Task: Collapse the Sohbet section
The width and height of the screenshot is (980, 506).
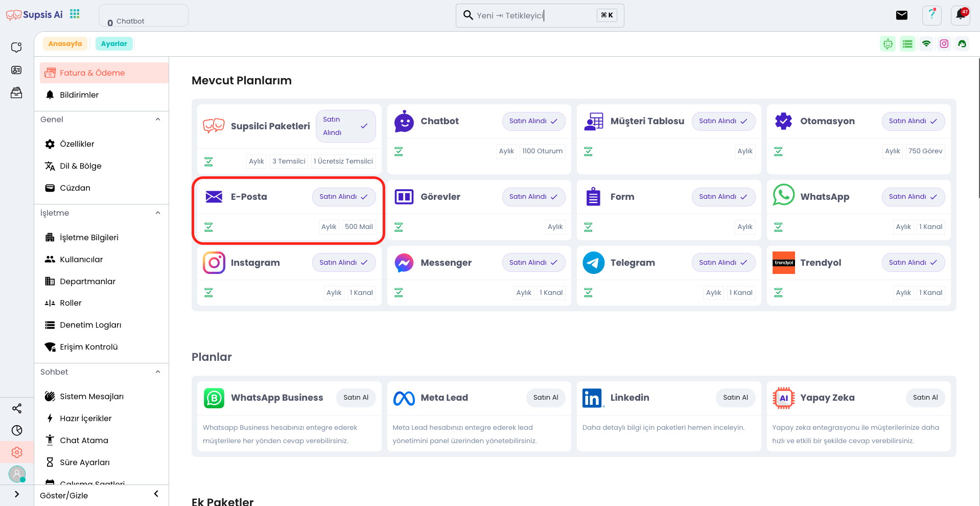Action: (x=158, y=372)
